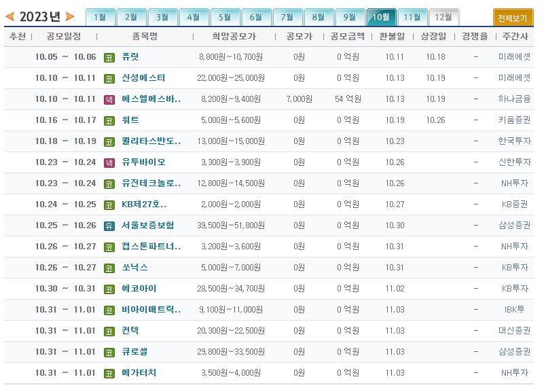Click KOSDAQ market icon beside 큐로셀
The height and width of the screenshot is (392, 544).
tap(109, 353)
